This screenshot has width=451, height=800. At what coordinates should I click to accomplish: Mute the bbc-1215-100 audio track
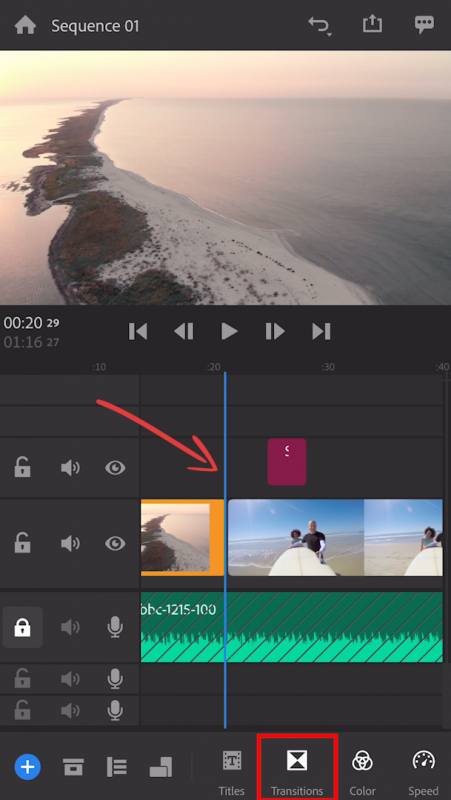pos(70,627)
